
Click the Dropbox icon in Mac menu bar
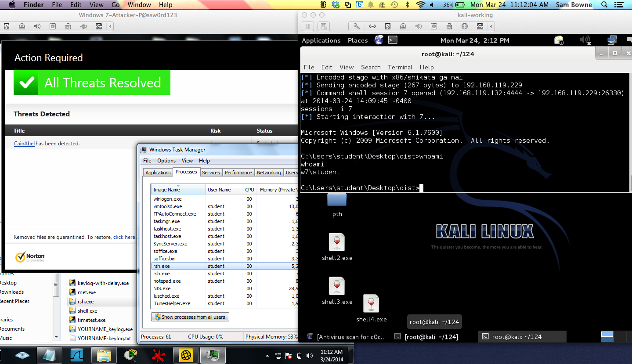[x=336, y=5]
